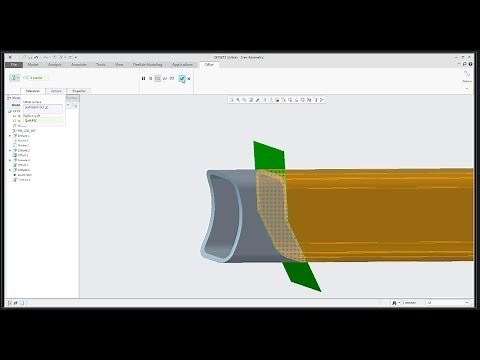This screenshot has height=360, width=480.
Task: Expand the Extrude 1 tree node
Action: coord(10,136)
